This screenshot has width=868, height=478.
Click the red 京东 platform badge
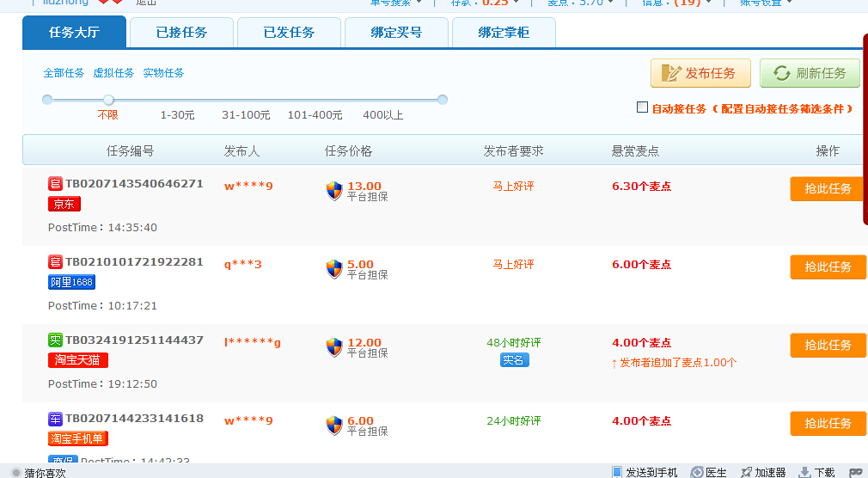pyautogui.click(x=64, y=204)
